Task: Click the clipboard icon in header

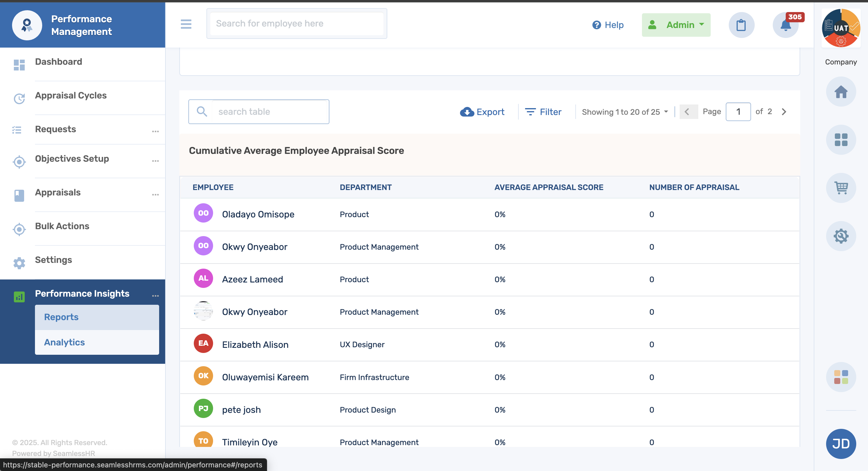Action: (741, 25)
